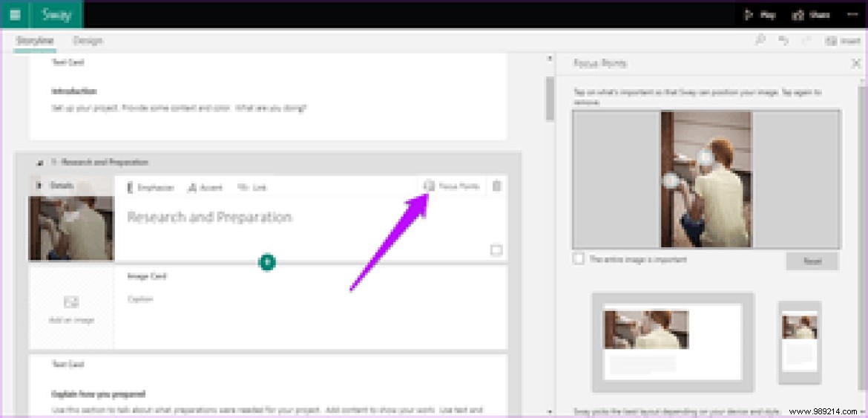This screenshot has width=868, height=418.
Task: Open the more options ellipsis menu
Action: (x=852, y=16)
